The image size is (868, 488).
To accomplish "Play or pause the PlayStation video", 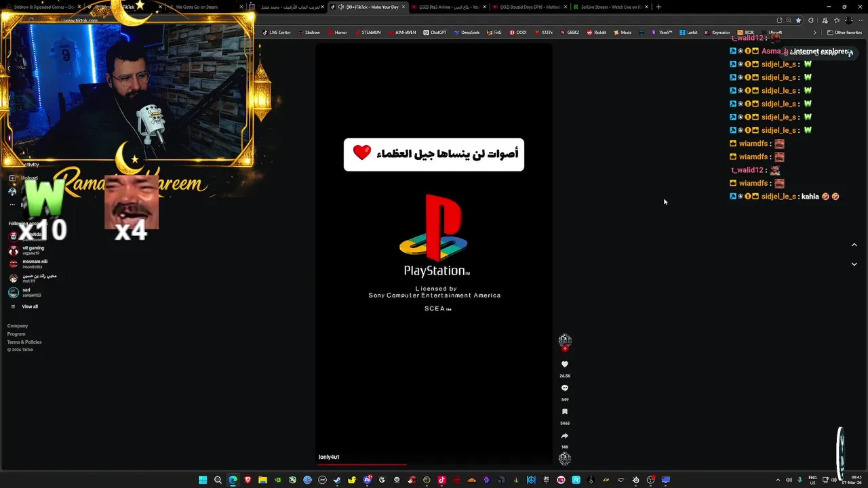I will pos(434,254).
